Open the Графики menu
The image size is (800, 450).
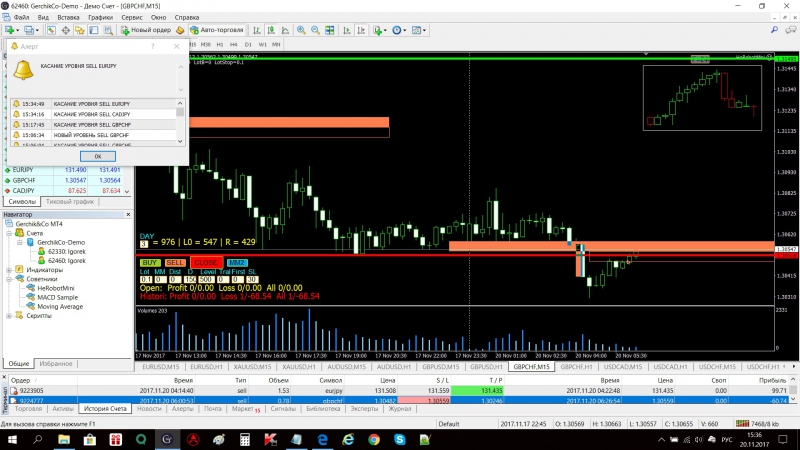point(100,17)
